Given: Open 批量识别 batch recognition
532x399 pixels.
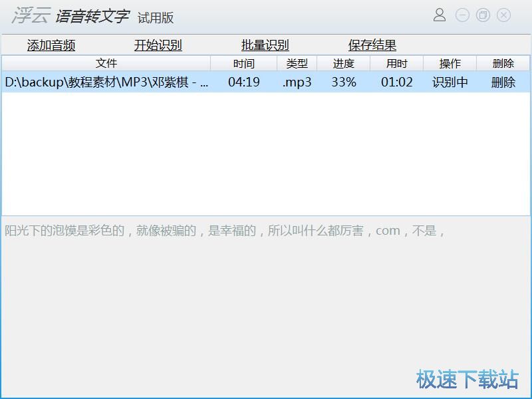Looking at the screenshot, I should 265,45.
